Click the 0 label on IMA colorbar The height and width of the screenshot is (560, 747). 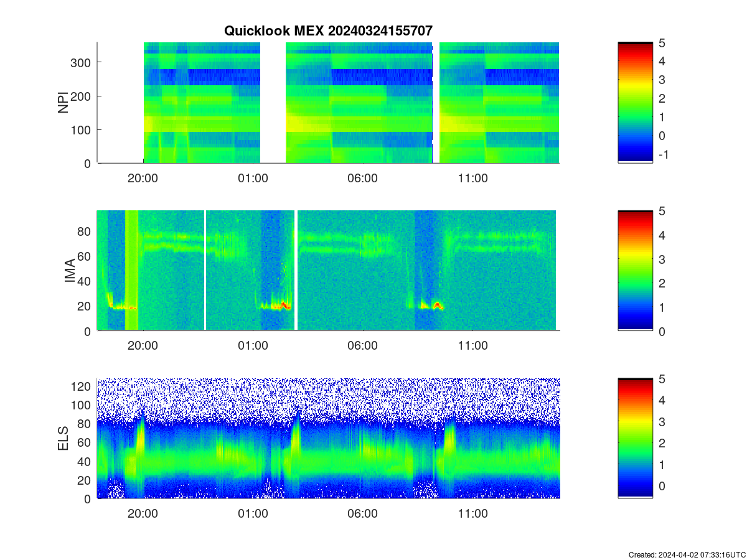(x=661, y=331)
